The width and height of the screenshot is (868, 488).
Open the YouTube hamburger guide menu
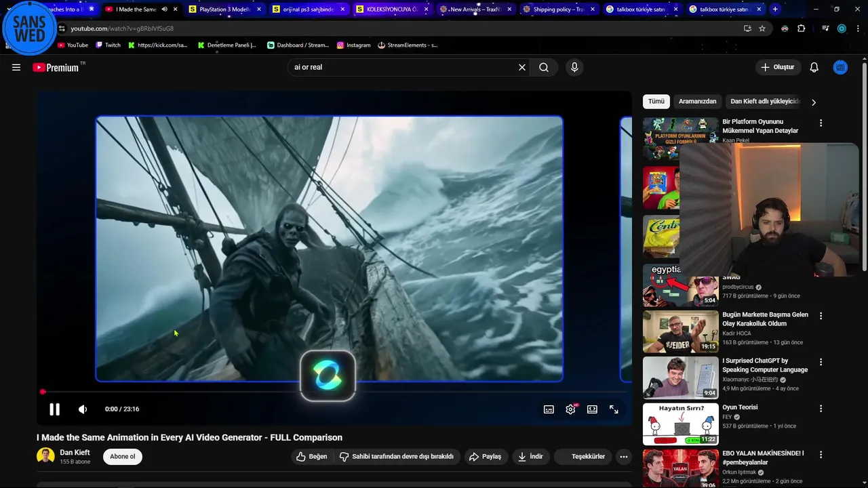tap(16, 67)
